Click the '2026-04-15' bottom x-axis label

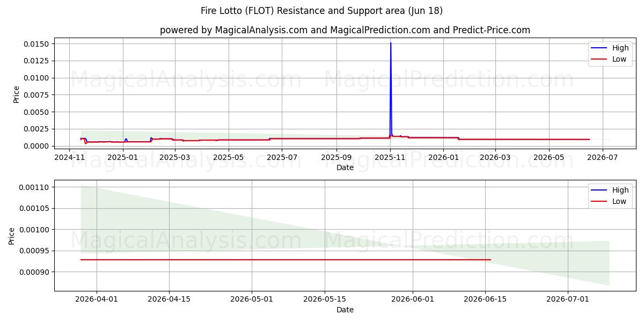pos(169,299)
